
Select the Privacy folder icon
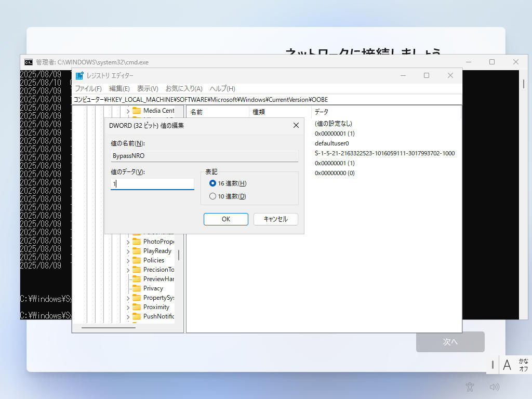pyautogui.click(x=137, y=288)
